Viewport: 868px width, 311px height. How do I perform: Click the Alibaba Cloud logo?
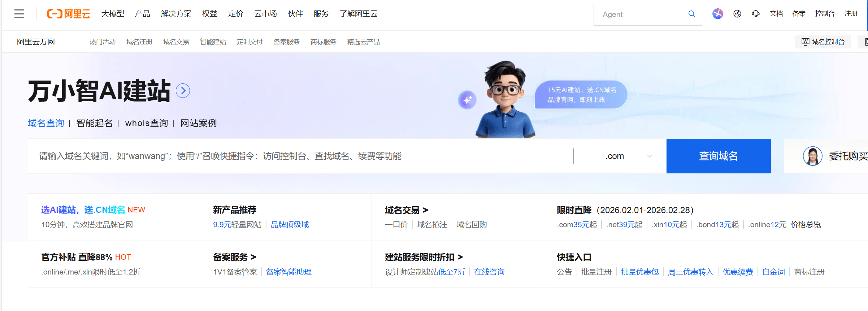69,14
